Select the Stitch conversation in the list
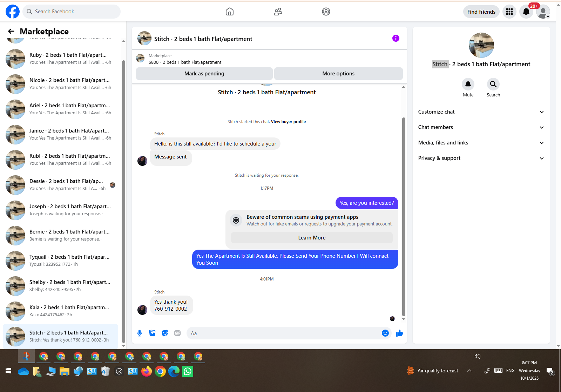The height and width of the screenshot is (392, 561). 60,336
